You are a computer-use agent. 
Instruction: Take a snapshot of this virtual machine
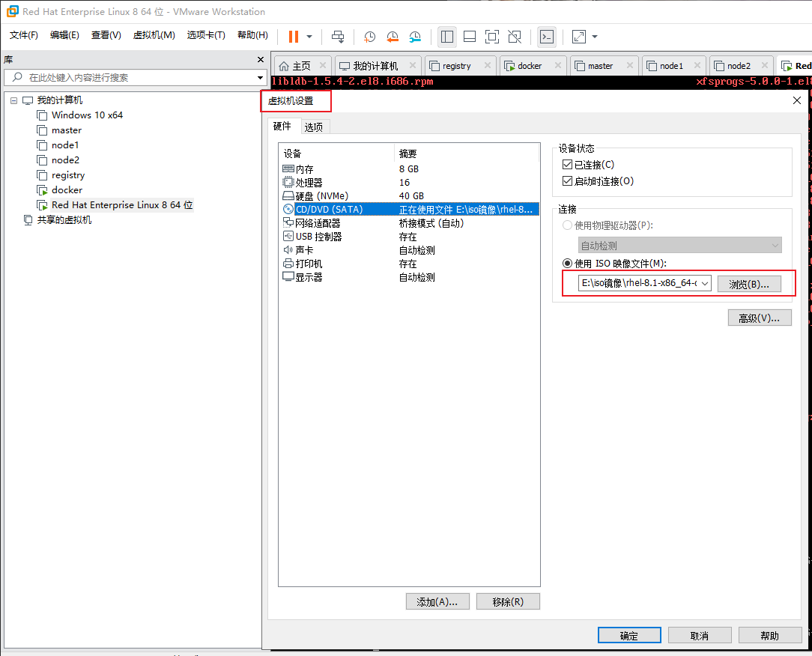coord(369,36)
